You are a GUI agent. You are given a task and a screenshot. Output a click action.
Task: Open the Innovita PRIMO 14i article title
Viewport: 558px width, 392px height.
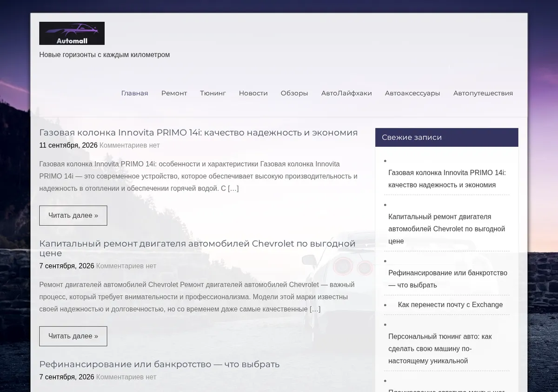tap(199, 132)
